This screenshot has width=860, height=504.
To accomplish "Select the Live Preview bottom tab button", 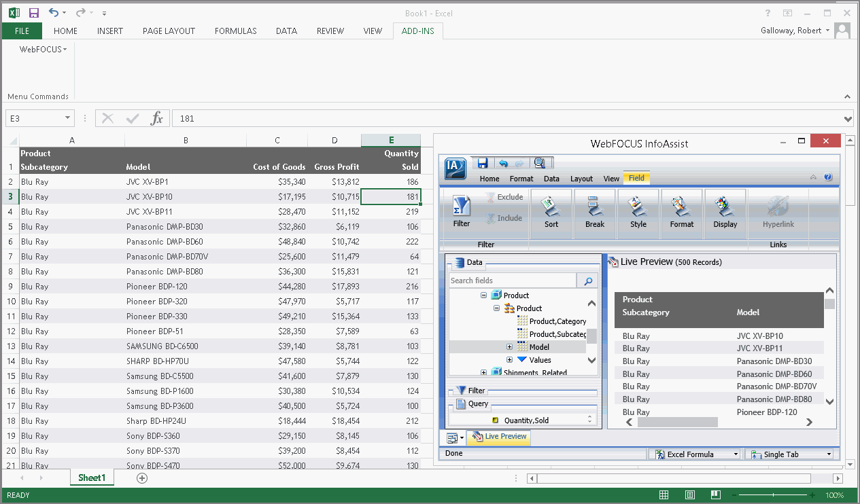I will coord(499,437).
